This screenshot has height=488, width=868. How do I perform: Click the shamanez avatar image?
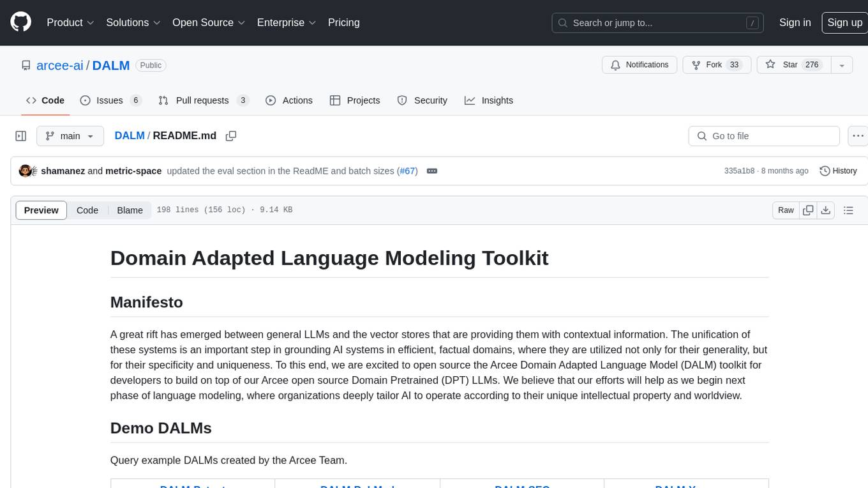coord(26,171)
